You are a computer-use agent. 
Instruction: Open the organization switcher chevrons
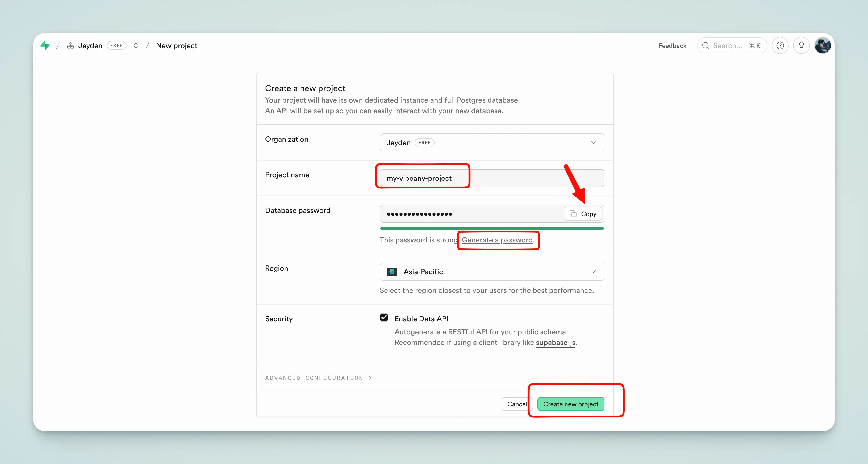click(136, 45)
